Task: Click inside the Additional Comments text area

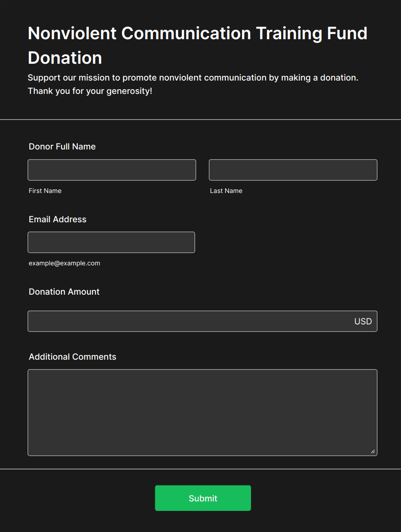Action: point(202,412)
